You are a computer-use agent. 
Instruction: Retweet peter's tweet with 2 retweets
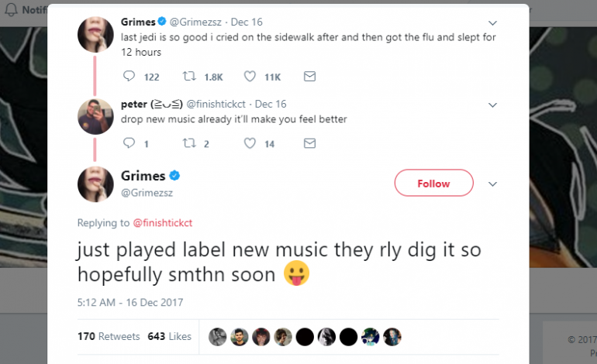point(189,143)
